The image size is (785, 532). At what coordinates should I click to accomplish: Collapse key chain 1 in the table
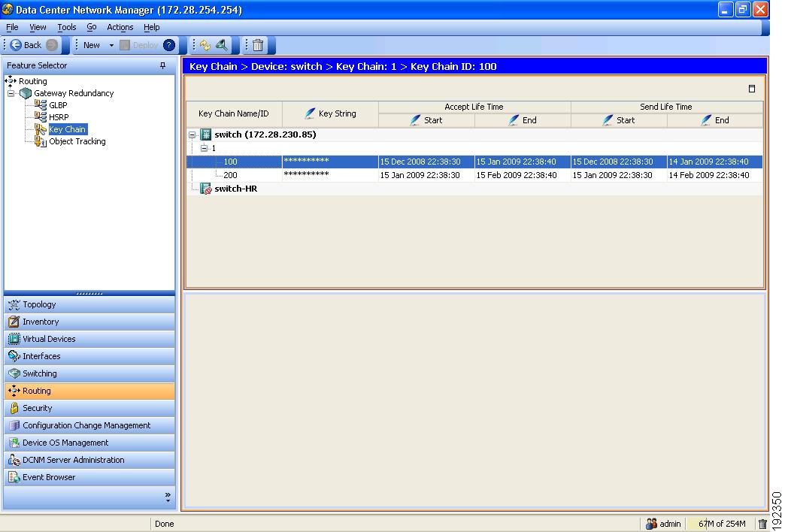(x=205, y=148)
